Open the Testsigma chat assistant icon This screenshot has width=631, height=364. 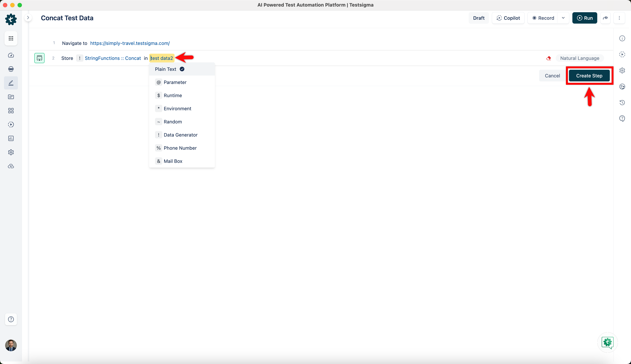[607, 342]
